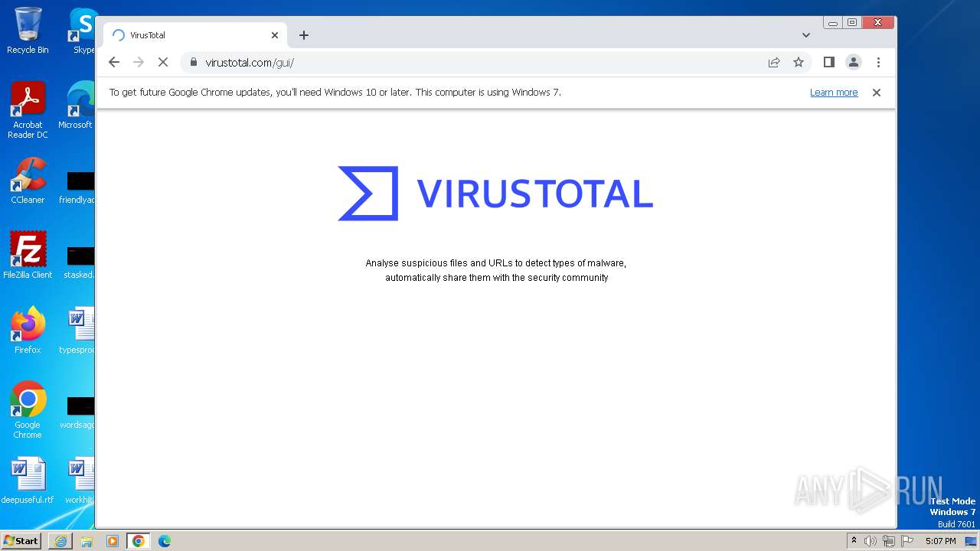Go back using Chrome's back arrow
This screenshot has width=980, height=551.
pos(114,62)
